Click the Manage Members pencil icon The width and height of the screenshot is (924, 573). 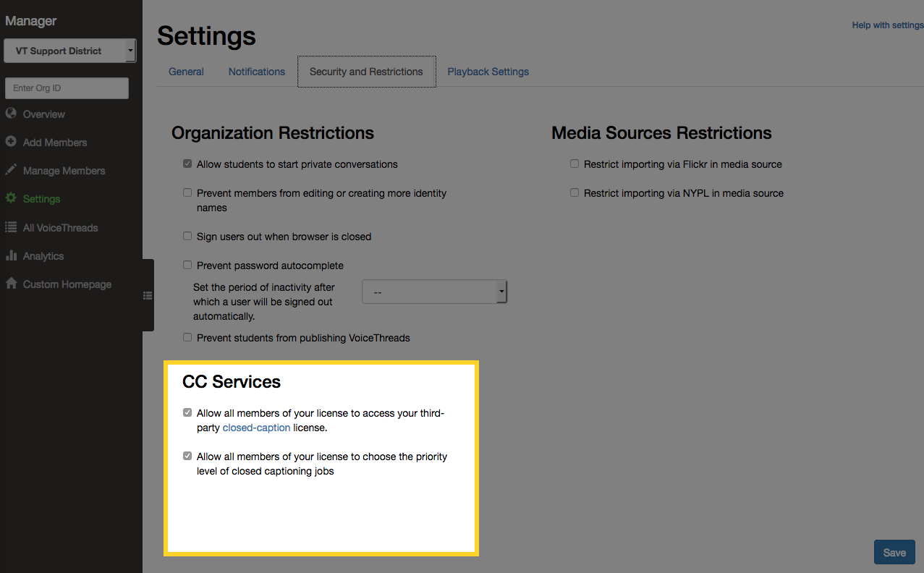(x=11, y=170)
